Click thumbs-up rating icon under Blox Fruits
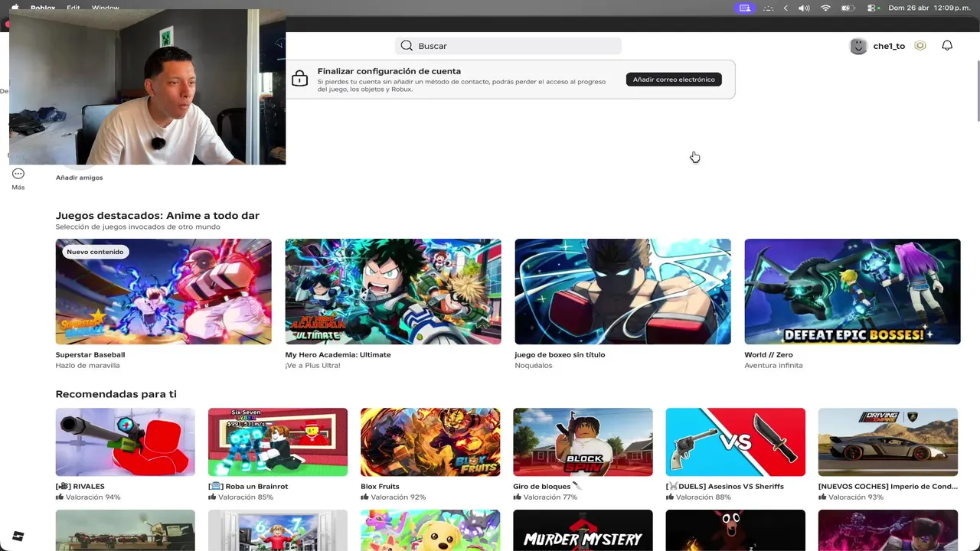980x551 pixels. pos(364,497)
